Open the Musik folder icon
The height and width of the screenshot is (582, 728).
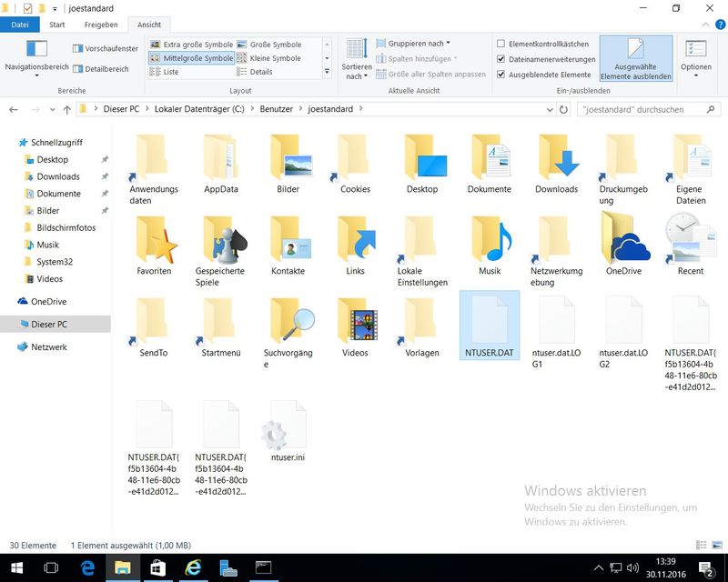pyautogui.click(x=490, y=240)
